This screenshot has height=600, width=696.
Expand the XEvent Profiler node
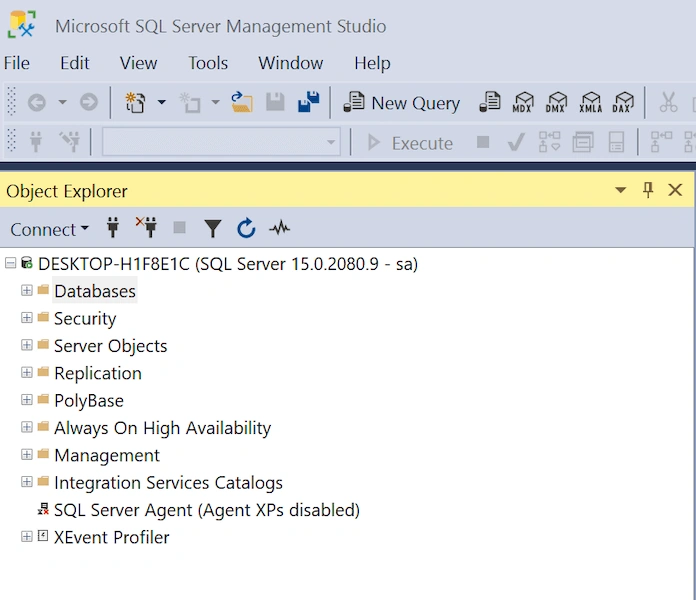point(27,537)
